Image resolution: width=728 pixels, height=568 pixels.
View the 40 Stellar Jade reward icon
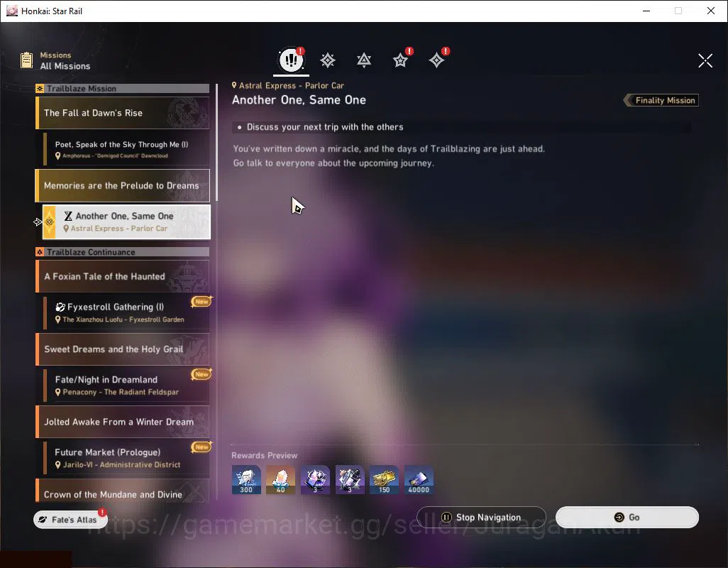(x=280, y=480)
